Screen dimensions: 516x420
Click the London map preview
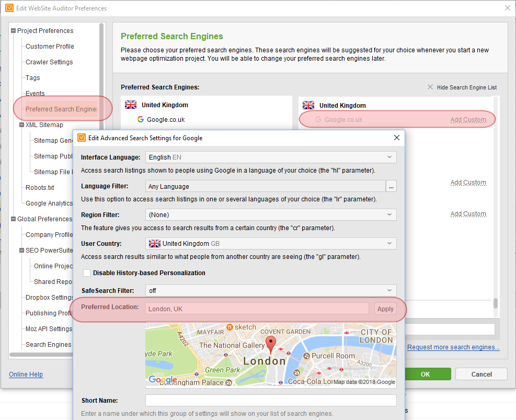[271, 355]
